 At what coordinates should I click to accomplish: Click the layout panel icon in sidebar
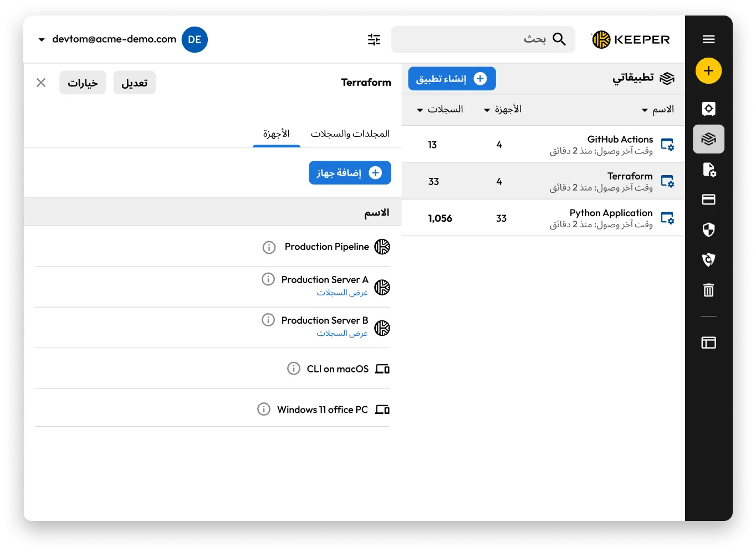pos(708,343)
